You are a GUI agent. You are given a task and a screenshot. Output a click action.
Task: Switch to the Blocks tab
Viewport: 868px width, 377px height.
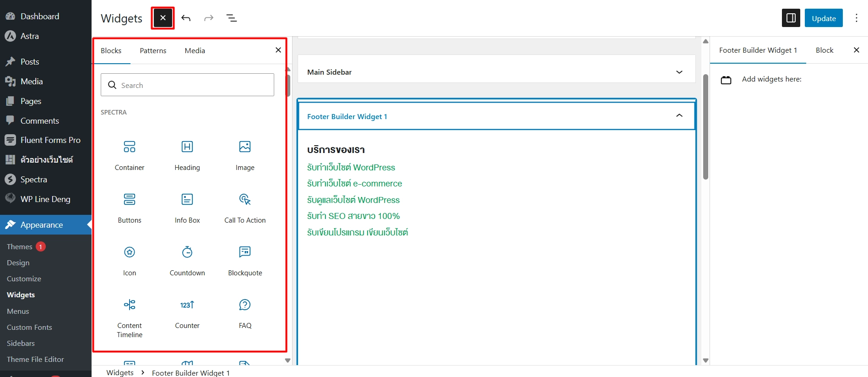click(x=111, y=51)
